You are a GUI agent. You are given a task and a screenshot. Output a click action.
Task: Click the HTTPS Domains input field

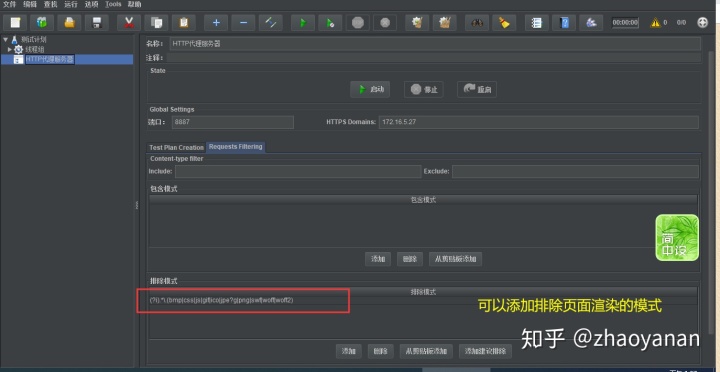[539, 122]
